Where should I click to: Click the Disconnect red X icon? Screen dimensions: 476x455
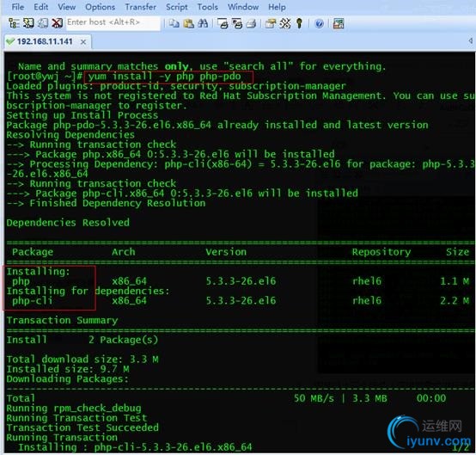click(x=57, y=23)
